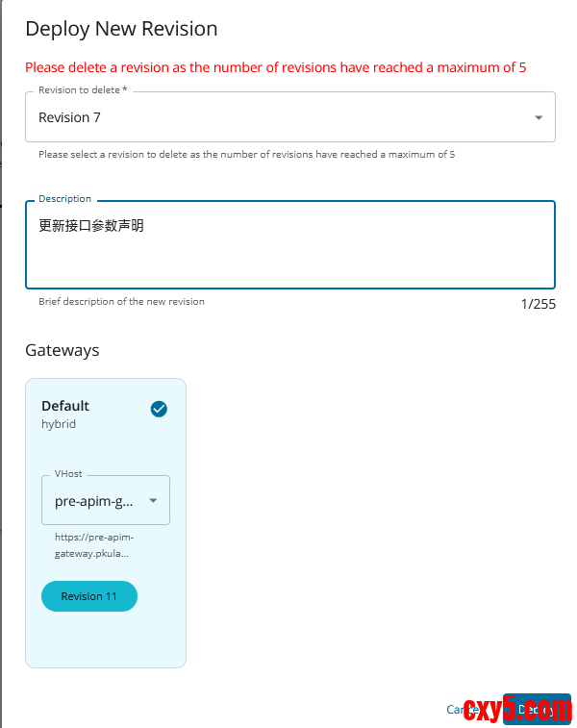
Task: Click the Brief description helper text
Action: tap(121, 301)
